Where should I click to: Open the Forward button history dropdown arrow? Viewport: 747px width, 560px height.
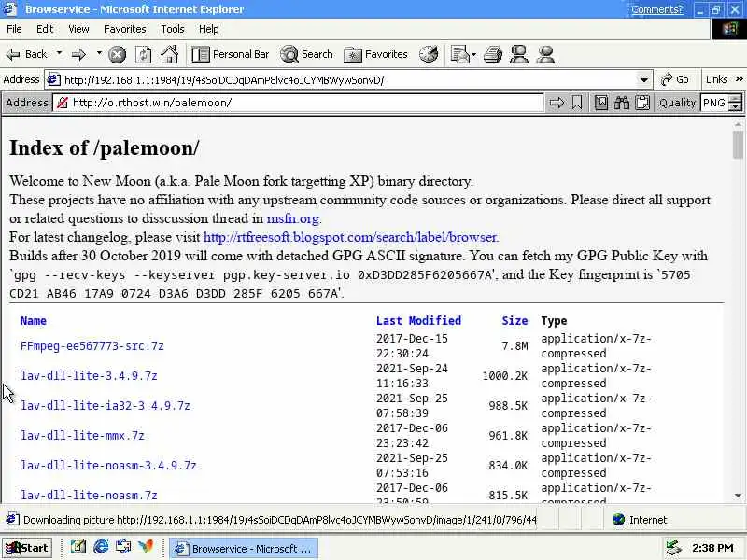(99, 53)
